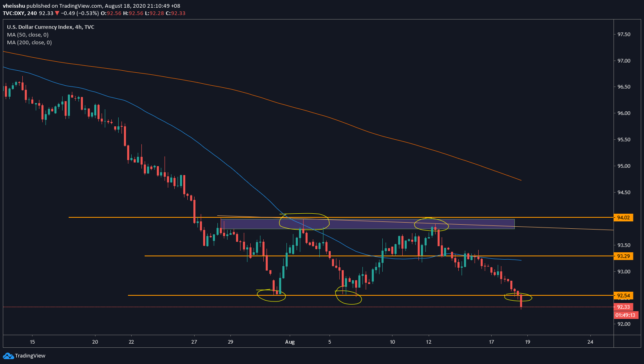Screen dimensions: 644x364
Task: Click the date label 27 on time axis
Action: click(x=194, y=342)
